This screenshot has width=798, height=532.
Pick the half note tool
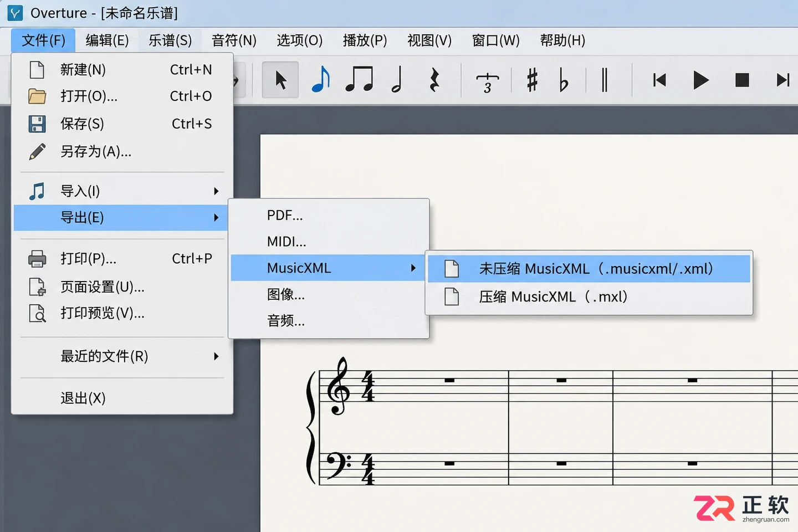[x=397, y=80]
